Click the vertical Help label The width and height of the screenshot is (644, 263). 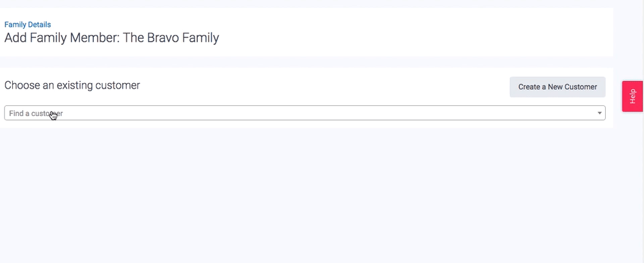click(633, 96)
